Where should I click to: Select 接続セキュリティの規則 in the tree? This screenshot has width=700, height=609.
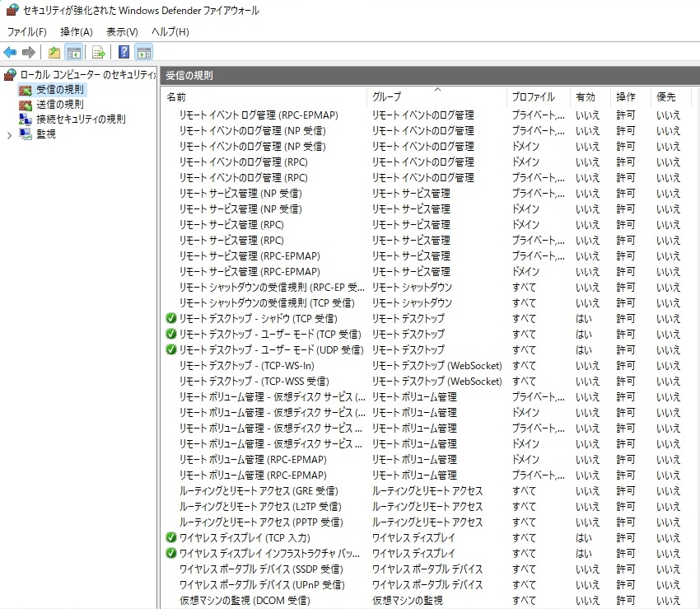[81, 119]
